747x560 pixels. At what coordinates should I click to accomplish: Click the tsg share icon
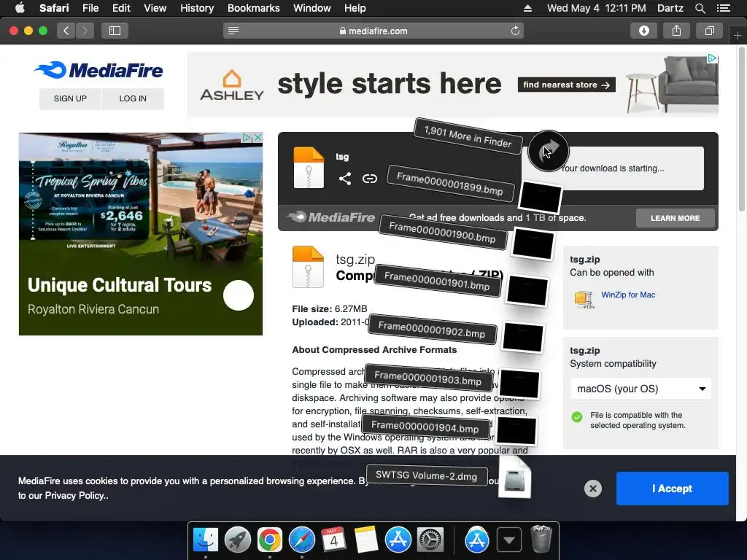click(345, 179)
